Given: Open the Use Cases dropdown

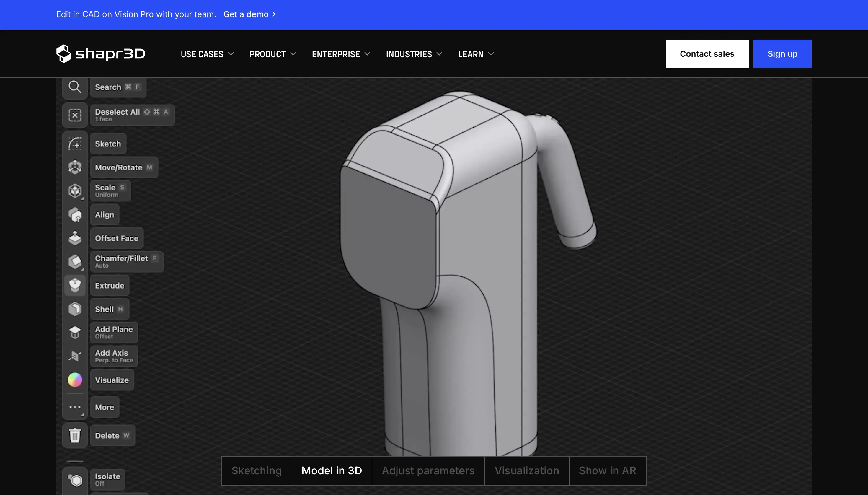Looking at the screenshot, I should 207,54.
